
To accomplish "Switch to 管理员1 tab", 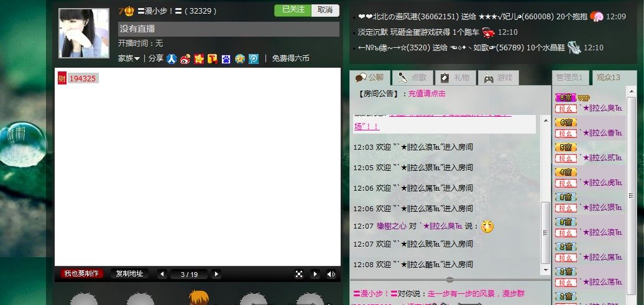I will [x=570, y=78].
